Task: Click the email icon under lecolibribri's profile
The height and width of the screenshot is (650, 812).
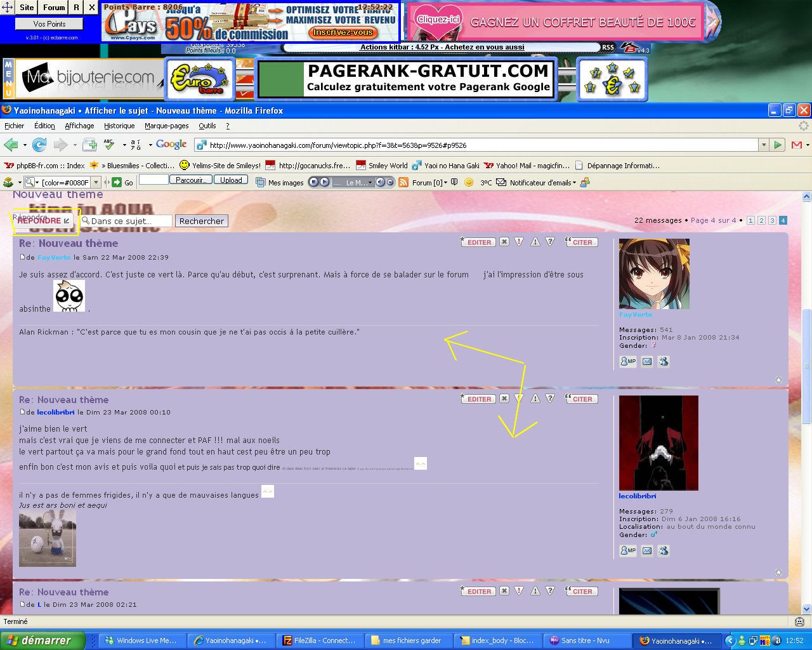Action: click(646, 551)
